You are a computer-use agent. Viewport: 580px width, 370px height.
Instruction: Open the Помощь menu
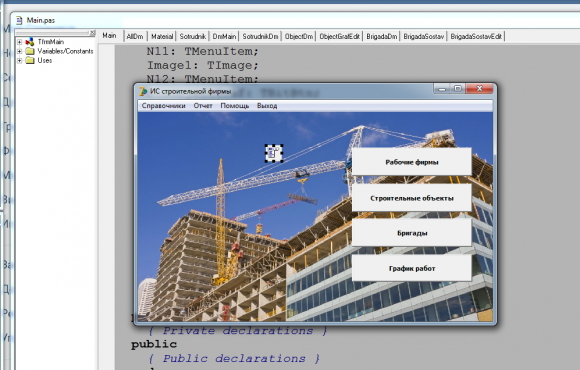click(235, 106)
